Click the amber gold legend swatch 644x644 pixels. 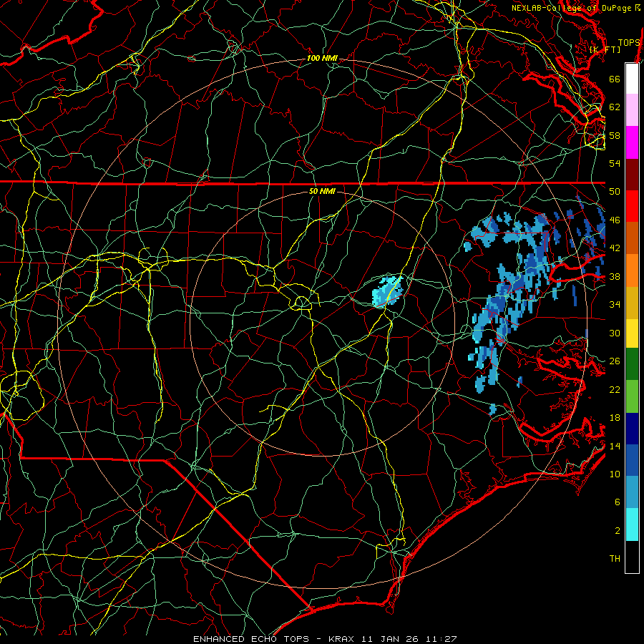pyautogui.click(x=632, y=303)
